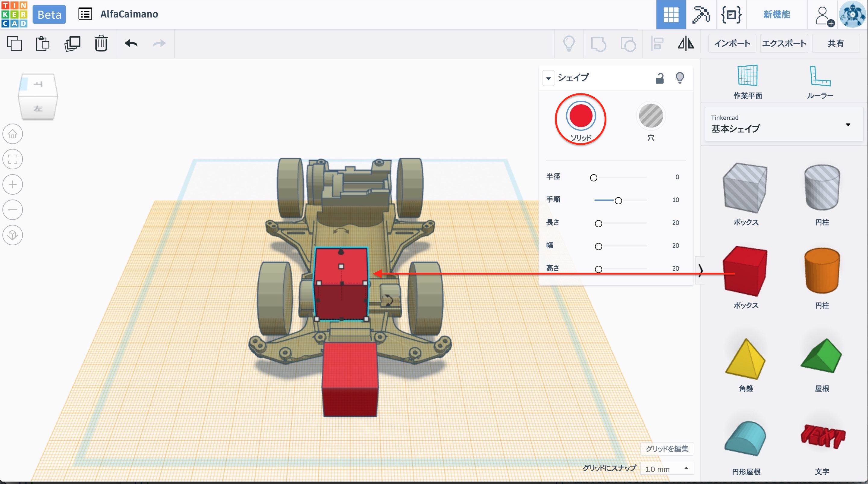Click the Undo arrow
868x484 pixels.
click(x=131, y=43)
